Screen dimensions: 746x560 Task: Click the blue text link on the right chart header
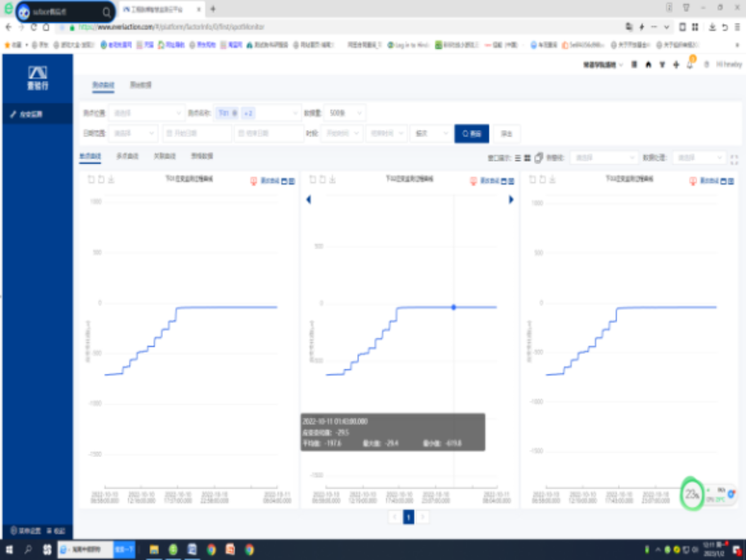[x=709, y=181]
